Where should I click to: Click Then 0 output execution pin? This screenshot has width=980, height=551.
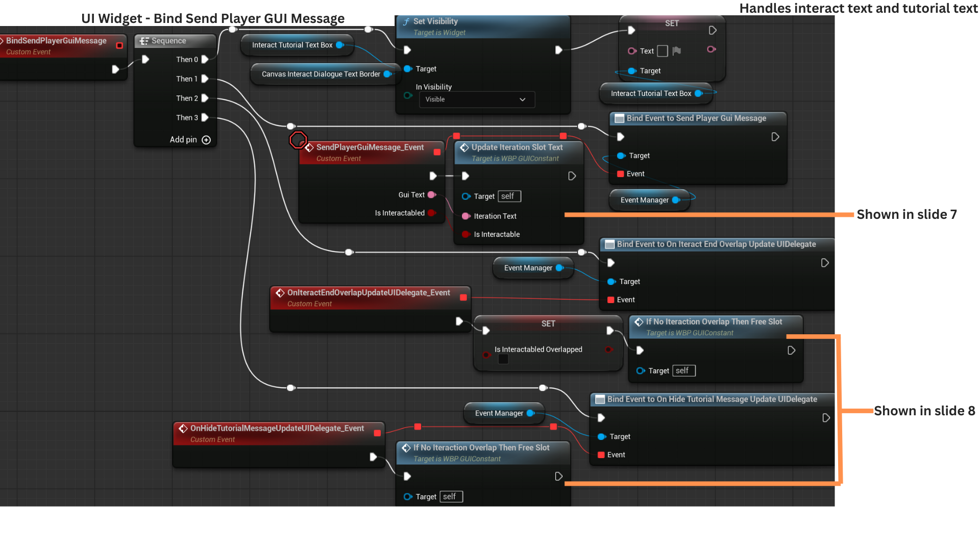(205, 60)
